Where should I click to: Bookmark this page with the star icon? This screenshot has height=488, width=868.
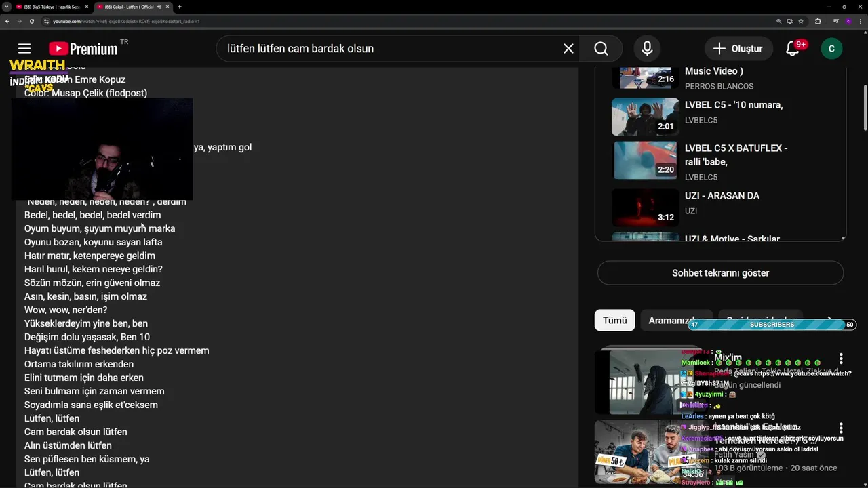coord(801,21)
